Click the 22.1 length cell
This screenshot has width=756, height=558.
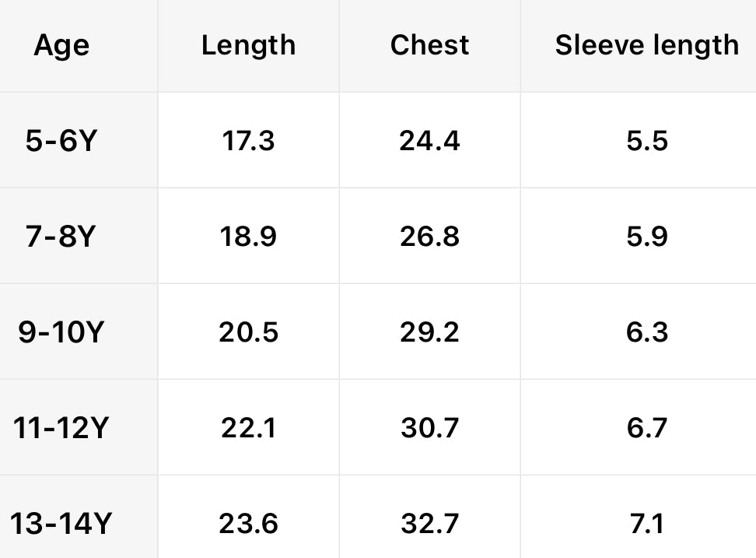click(x=248, y=428)
